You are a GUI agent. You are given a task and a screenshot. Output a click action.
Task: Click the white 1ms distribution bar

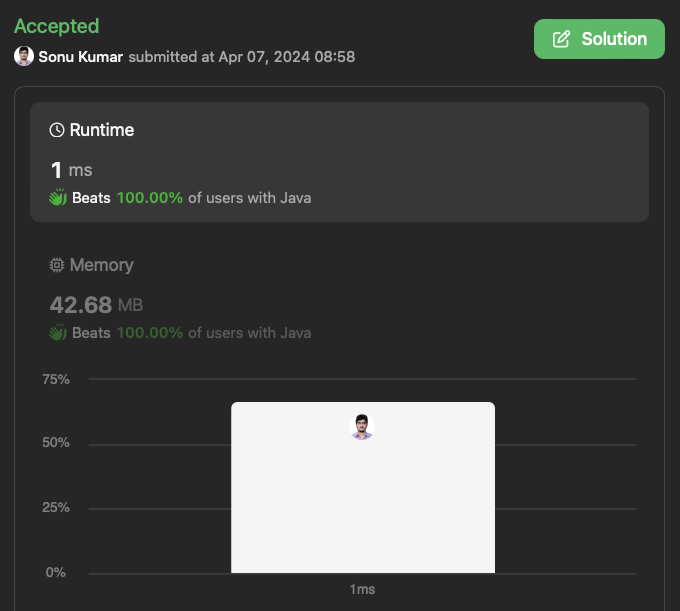pyautogui.click(x=362, y=500)
